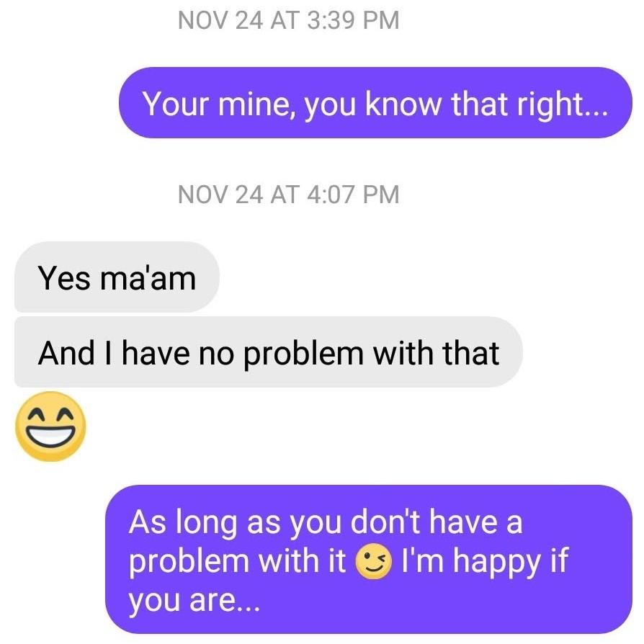Viewport: 644px width, 644px height.
Task: Tap the large grinning emoji message
Action: [50, 426]
